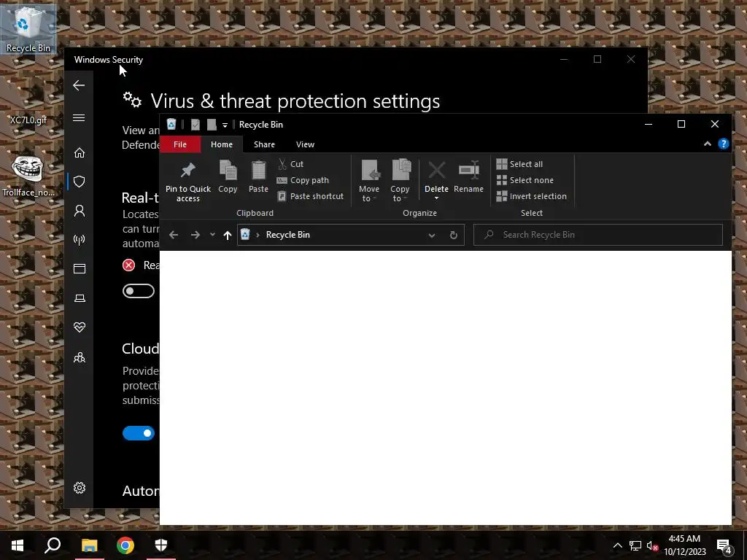Launch Google Chrome from taskbar
Viewport: 747px width, 560px height.
[x=125, y=545]
